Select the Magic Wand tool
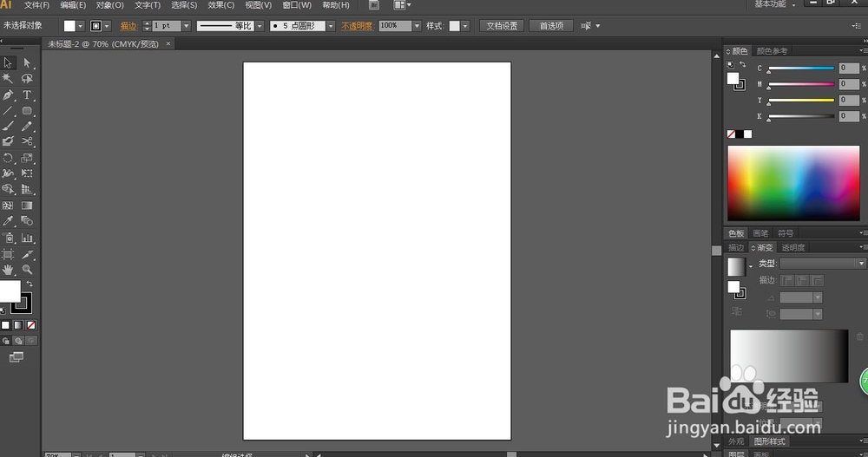The height and width of the screenshot is (457, 868). coord(8,79)
